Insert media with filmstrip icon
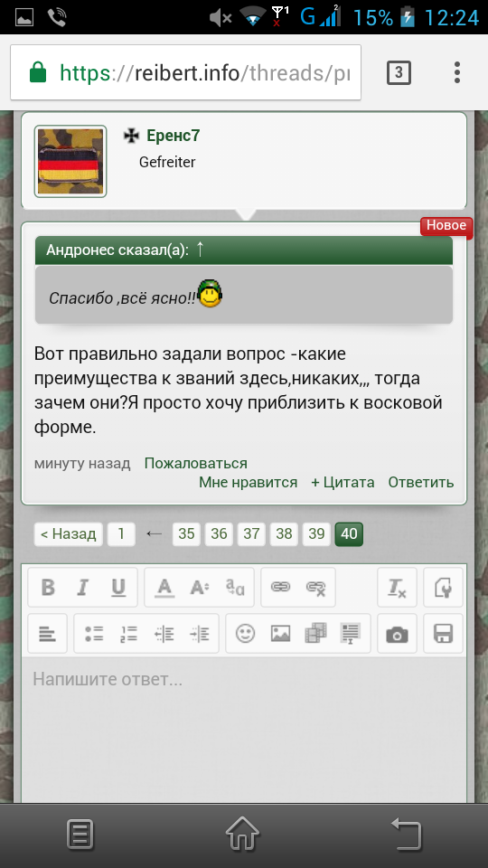488x868 pixels. pos(316,633)
